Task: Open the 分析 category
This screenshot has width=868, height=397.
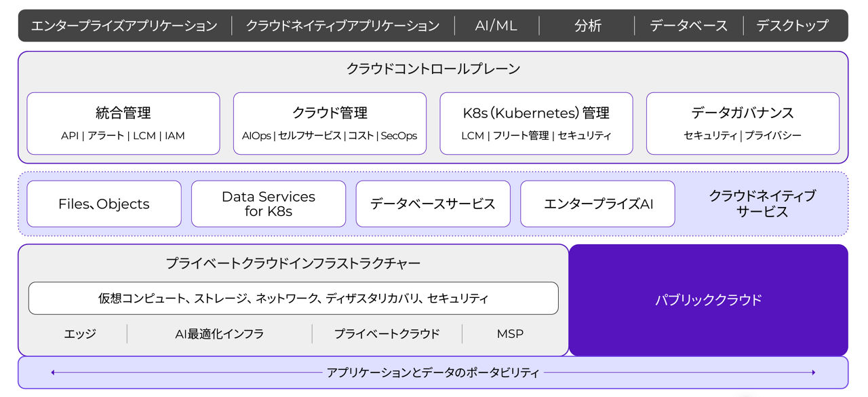Action: tap(587, 25)
